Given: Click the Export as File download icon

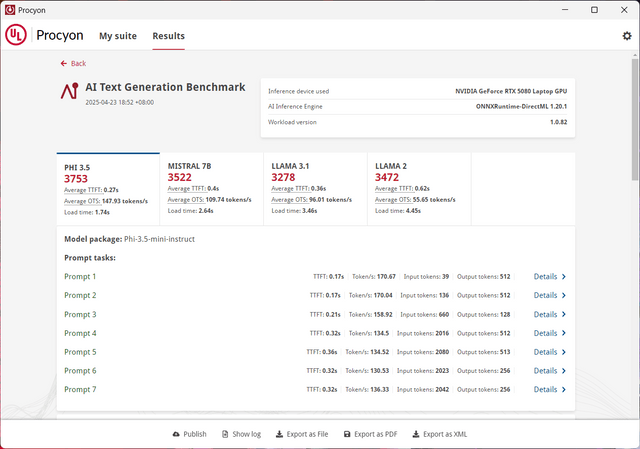Looking at the screenshot, I should click(279, 434).
